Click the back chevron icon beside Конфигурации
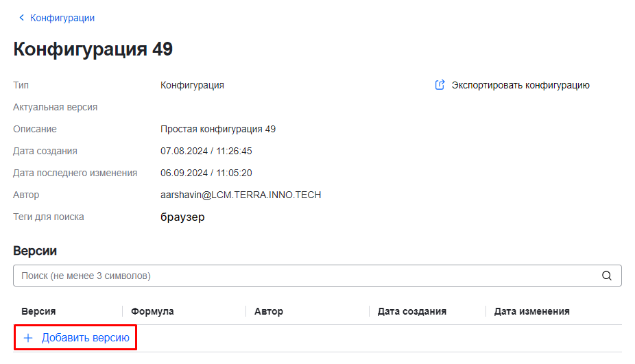 [x=21, y=18]
